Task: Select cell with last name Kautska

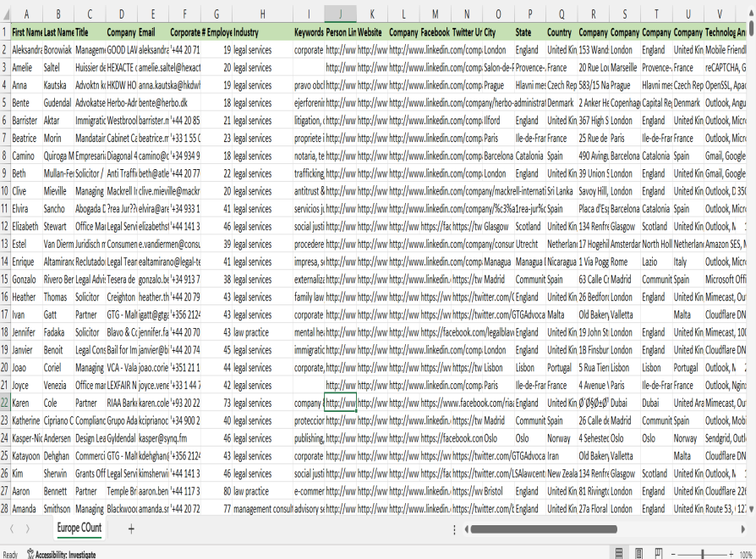Action: (x=58, y=85)
